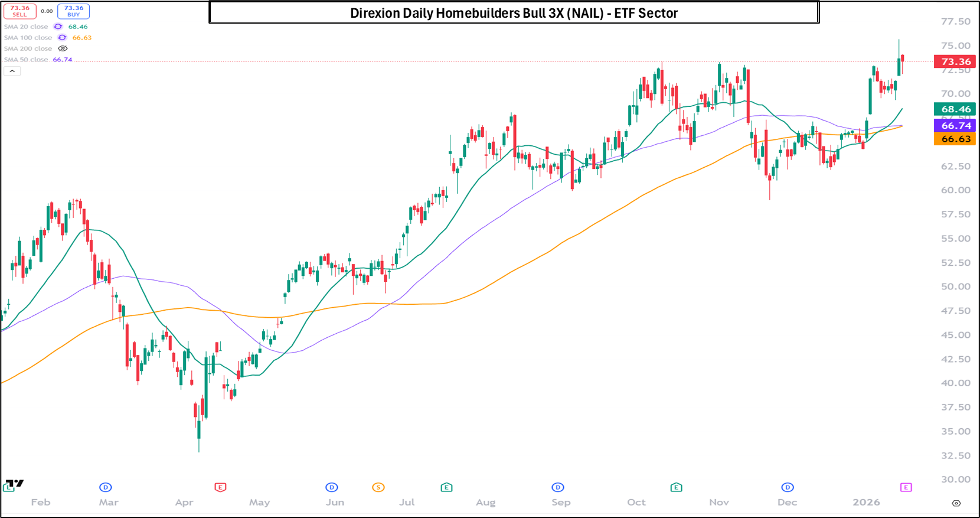Click the SELL 73.36 button
980x518 pixels.
click(x=19, y=11)
